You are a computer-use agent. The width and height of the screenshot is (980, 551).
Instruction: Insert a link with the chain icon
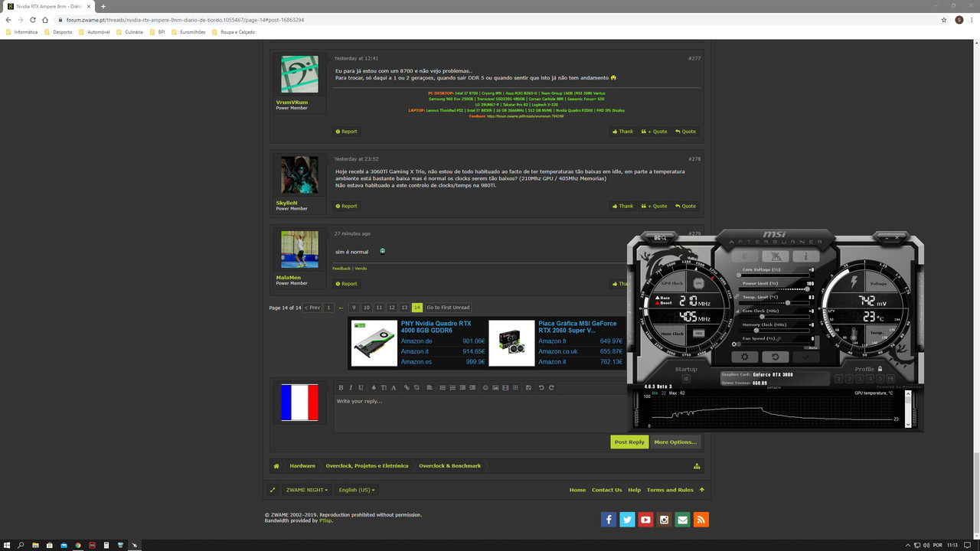pos(407,387)
